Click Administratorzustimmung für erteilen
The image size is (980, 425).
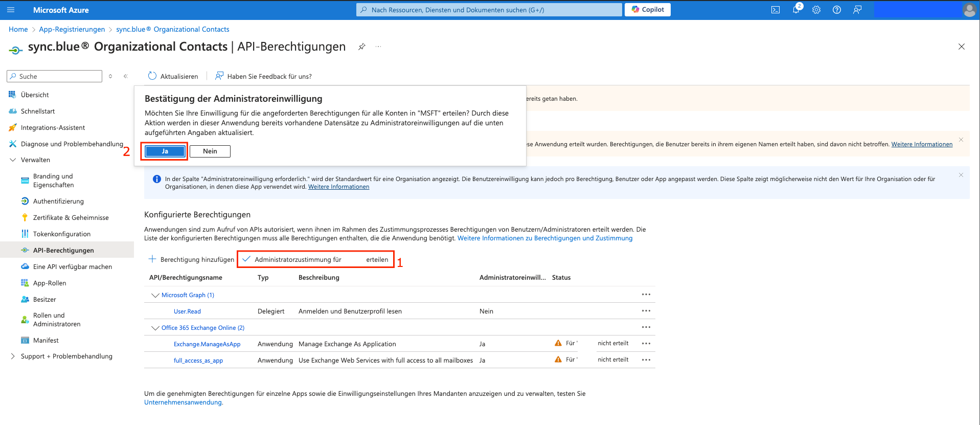point(315,259)
